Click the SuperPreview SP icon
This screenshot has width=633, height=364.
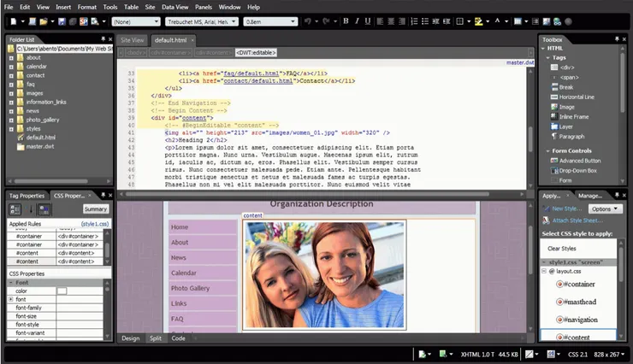(x=84, y=21)
